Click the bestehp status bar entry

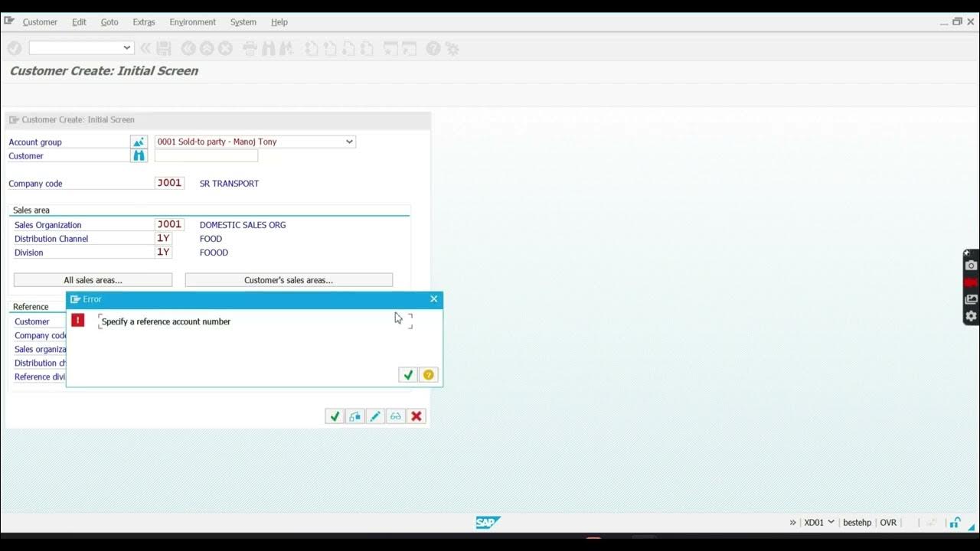857,523
